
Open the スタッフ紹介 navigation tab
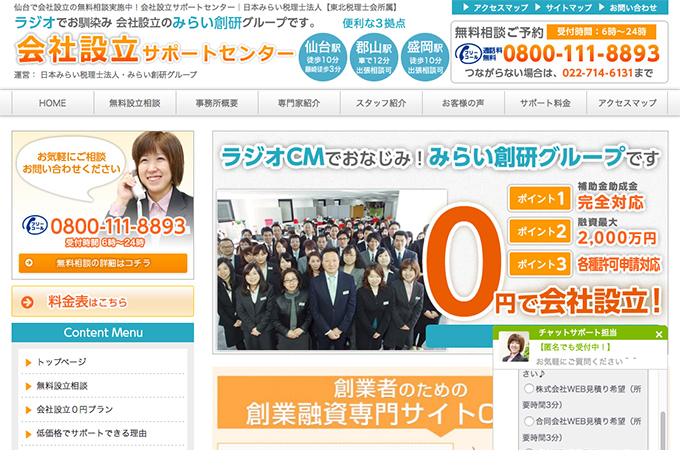point(381,103)
